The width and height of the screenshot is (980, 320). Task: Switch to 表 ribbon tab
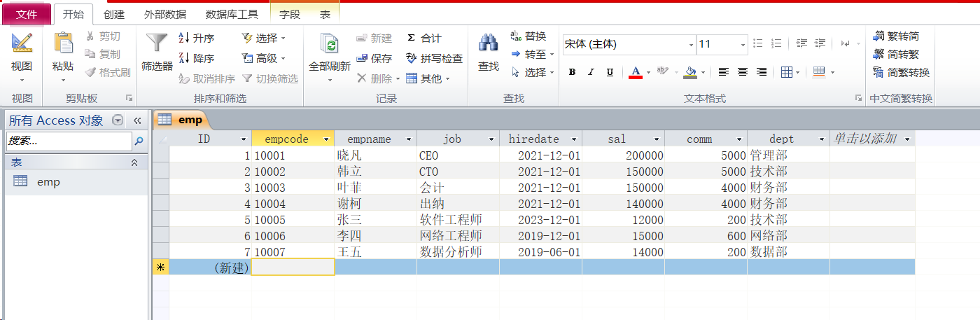coord(325,14)
